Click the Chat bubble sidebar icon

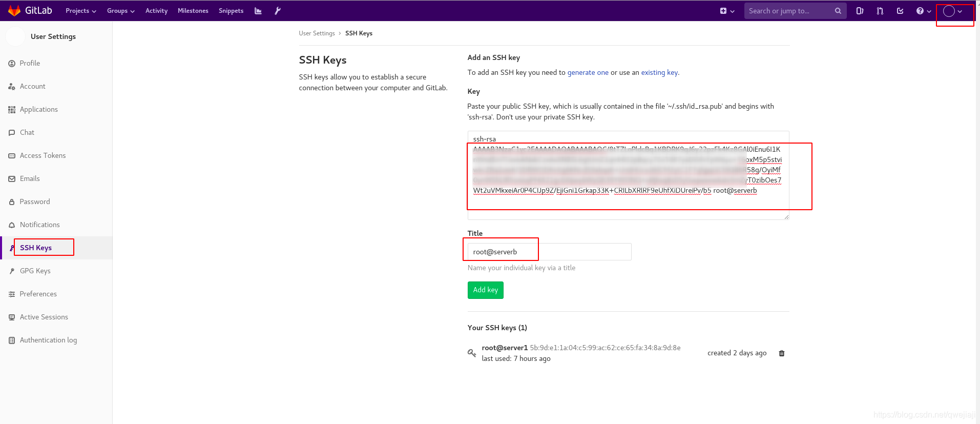click(x=12, y=133)
